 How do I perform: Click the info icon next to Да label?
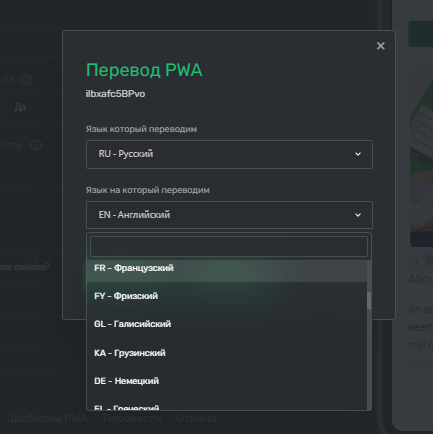click(26, 80)
